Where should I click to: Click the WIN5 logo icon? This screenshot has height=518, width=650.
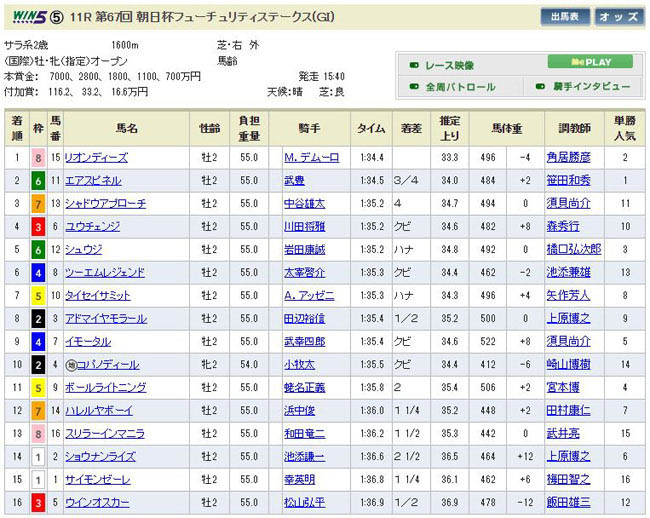coord(26,17)
